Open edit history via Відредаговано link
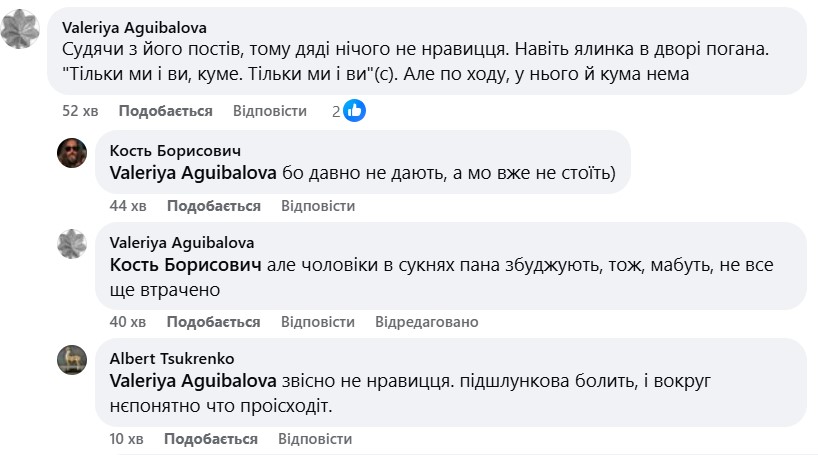This screenshot has width=818, height=455. click(x=426, y=322)
